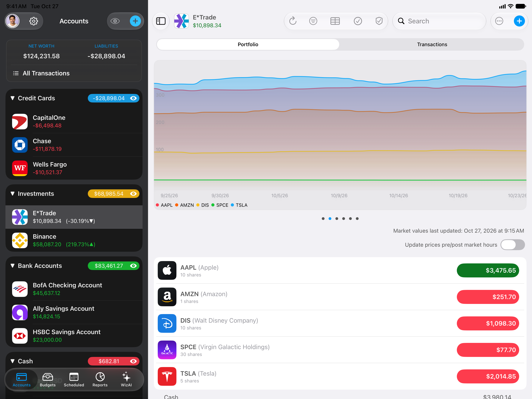Open the WizAI assistant tab

point(126,380)
